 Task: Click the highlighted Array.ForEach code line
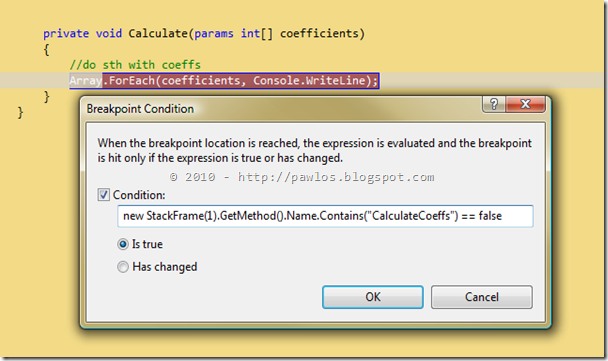coord(224,81)
